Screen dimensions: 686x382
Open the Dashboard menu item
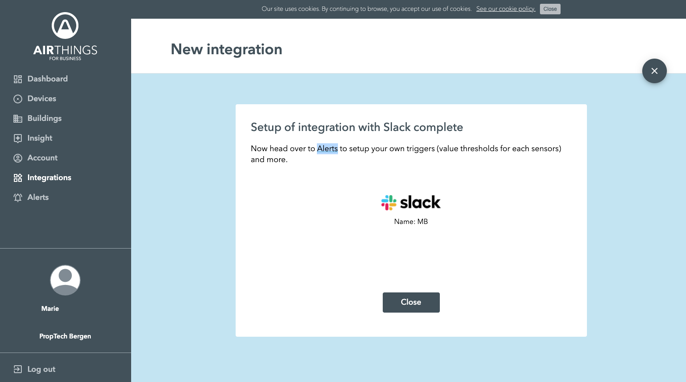(x=47, y=79)
